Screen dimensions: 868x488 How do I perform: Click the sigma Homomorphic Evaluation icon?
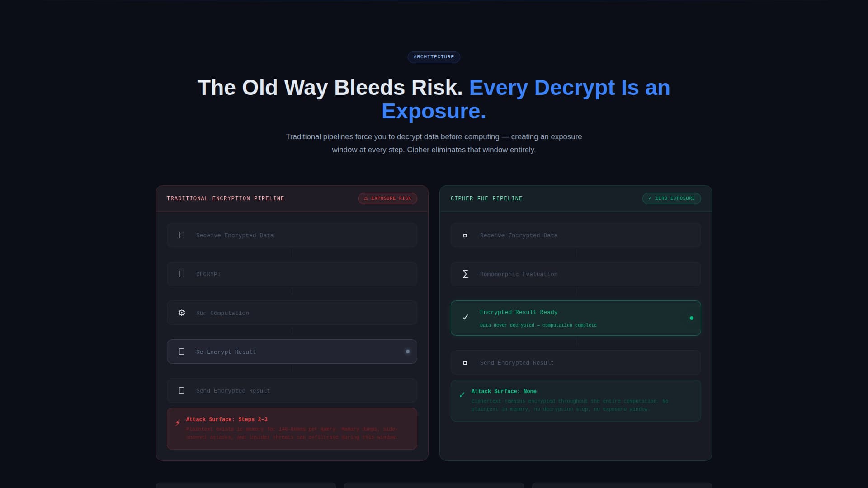pyautogui.click(x=465, y=274)
